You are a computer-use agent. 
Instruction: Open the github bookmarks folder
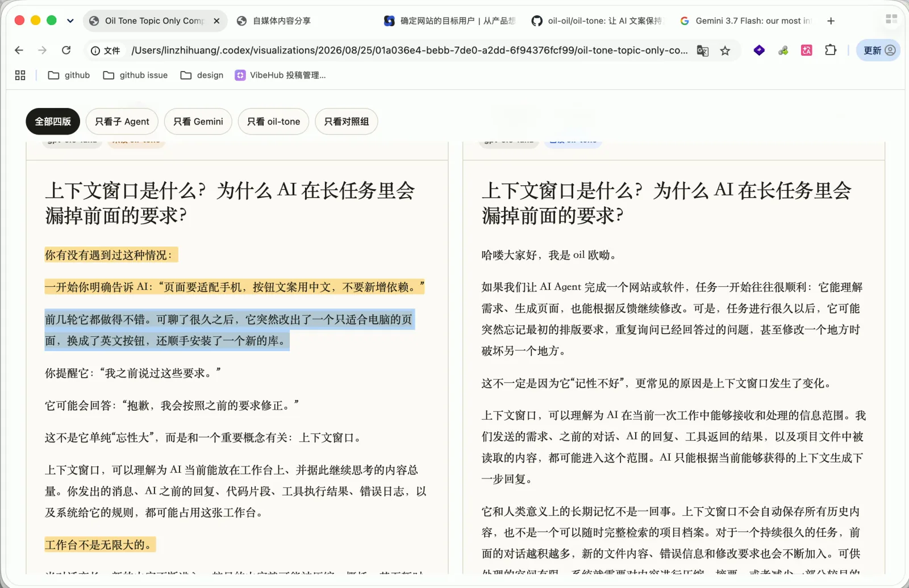(x=69, y=75)
